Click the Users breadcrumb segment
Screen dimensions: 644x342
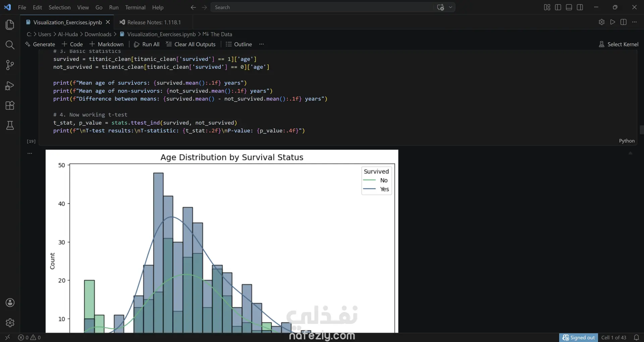(x=45, y=34)
